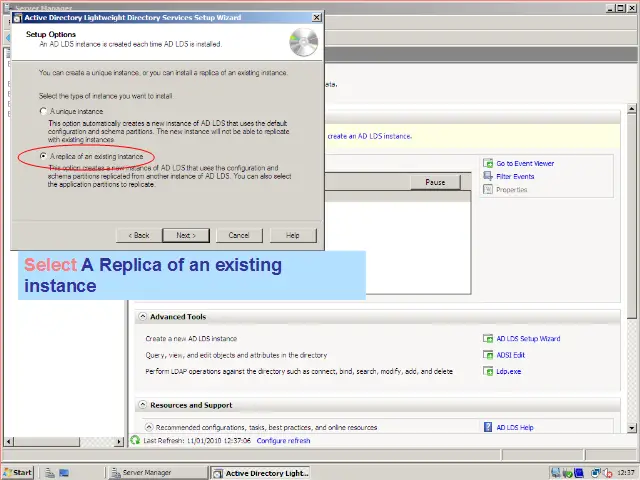Click the main pane scroll up arrow

pyautogui.click(x=631, y=109)
